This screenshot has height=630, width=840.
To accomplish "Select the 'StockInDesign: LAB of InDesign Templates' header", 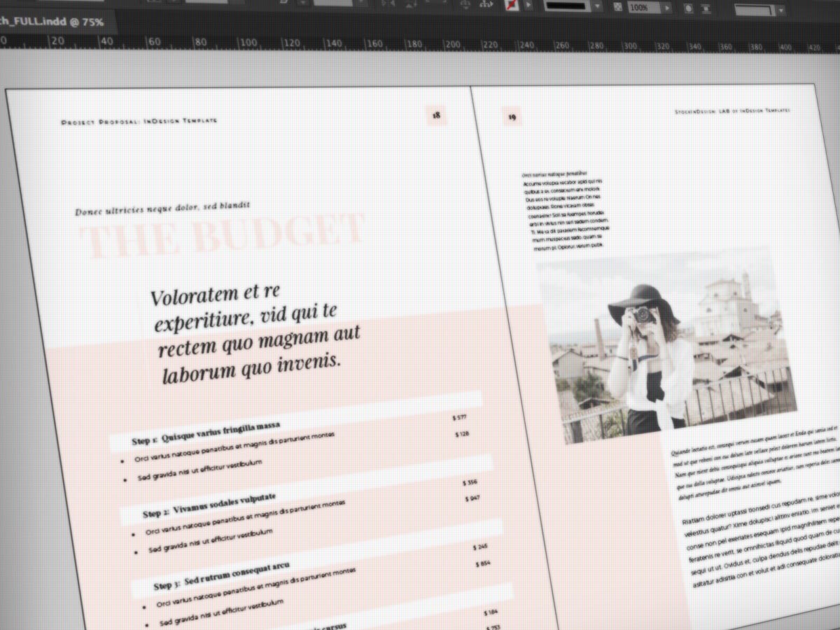I will coord(732,111).
